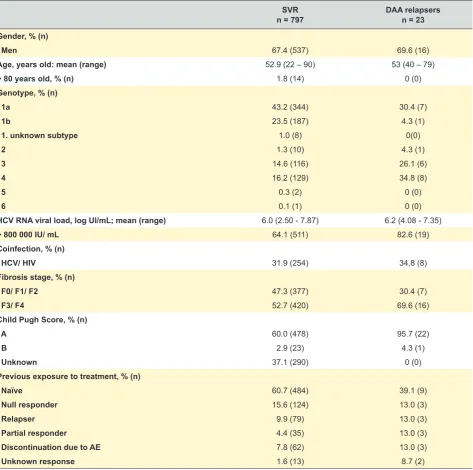Image resolution: width=473 pixels, height=470 pixels.
Task: Click the value 1.3 (10)
Action: [x=290, y=150]
